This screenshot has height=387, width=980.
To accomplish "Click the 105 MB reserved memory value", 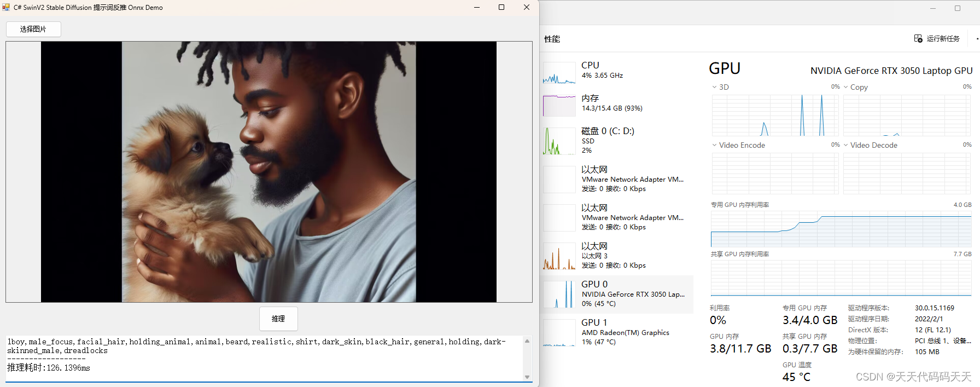I will tap(927, 352).
